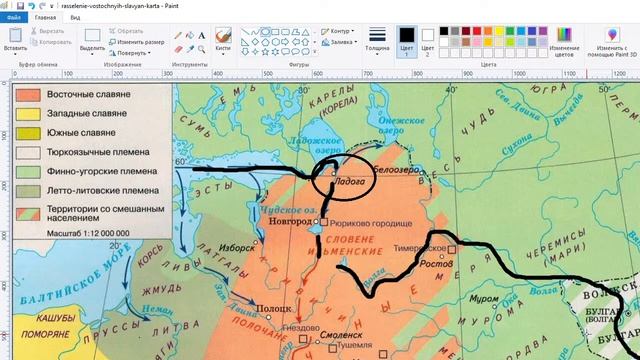Image resolution: width=640 pixels, height=360 pixels.
Task: Expand the shapes gallery more arrow
Action: [314, 51]
